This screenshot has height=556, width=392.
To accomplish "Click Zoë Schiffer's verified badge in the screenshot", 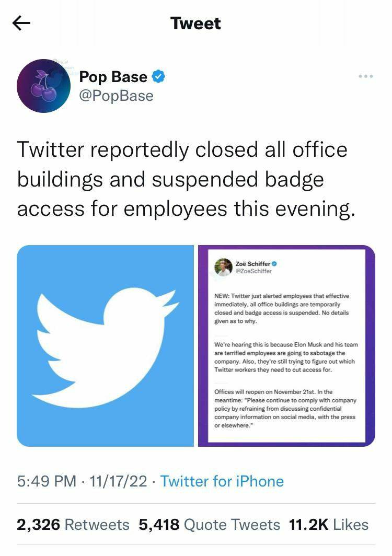I will [274, 264].
